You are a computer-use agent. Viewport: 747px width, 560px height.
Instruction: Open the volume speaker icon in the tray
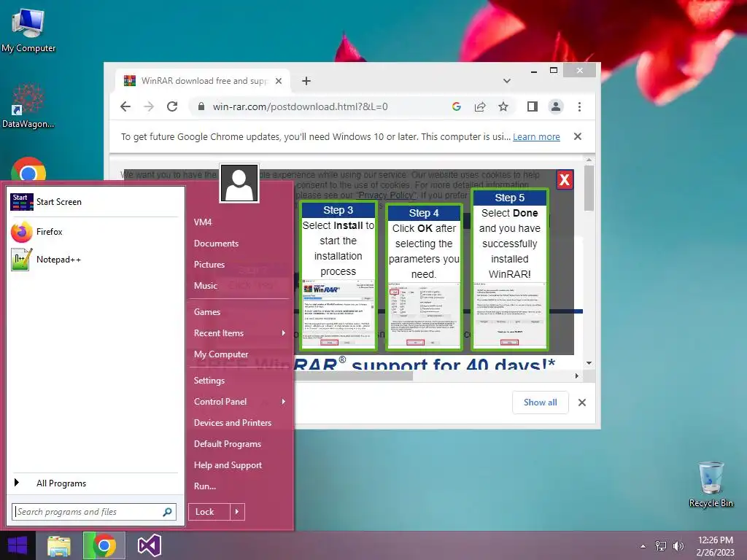click(x=678, y=545)
